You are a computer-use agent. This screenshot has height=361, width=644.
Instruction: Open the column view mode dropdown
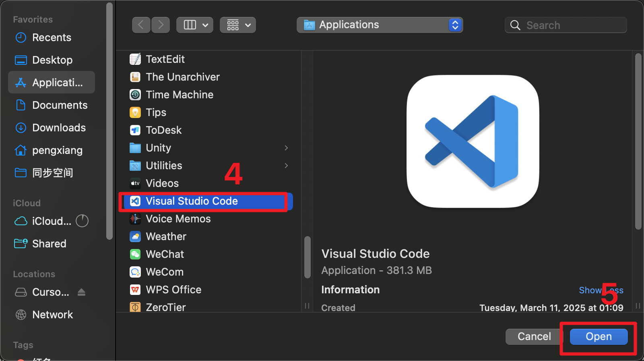pyautogui.click(x=195, y=25)
